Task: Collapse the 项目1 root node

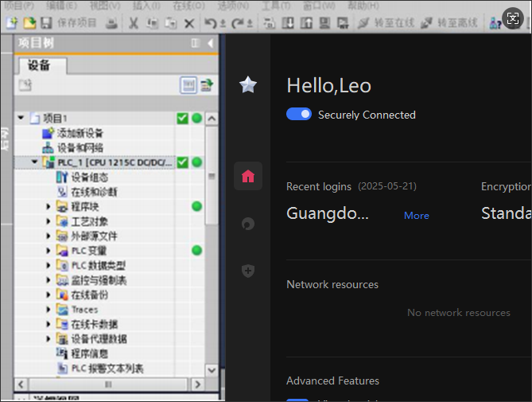Action: pyautogui.click(x=21, y=118)
